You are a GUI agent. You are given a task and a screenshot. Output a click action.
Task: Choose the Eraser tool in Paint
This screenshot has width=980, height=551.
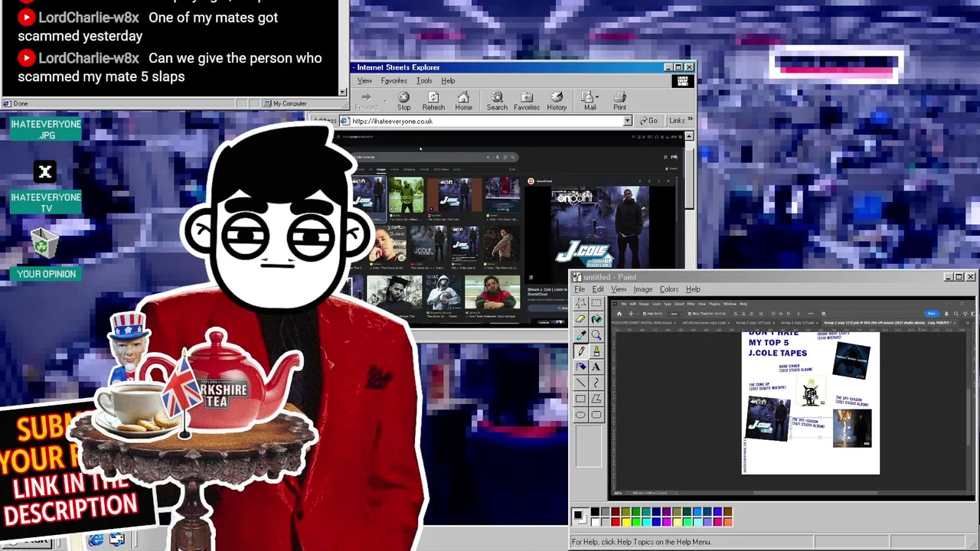point(581,319)
